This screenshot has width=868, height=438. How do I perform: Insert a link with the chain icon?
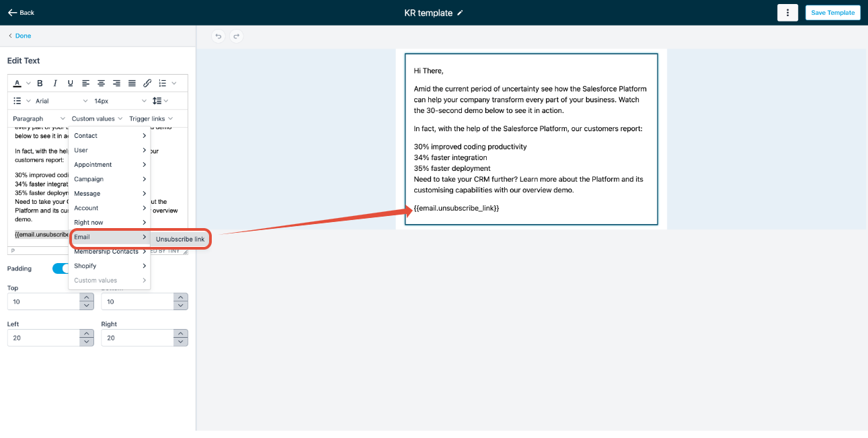point(147,83)
